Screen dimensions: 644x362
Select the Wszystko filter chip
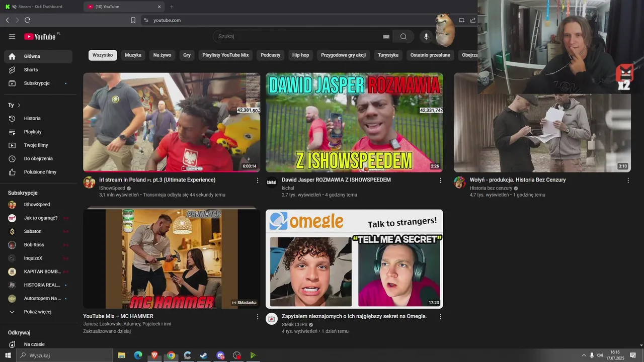(x=103, y=55)
